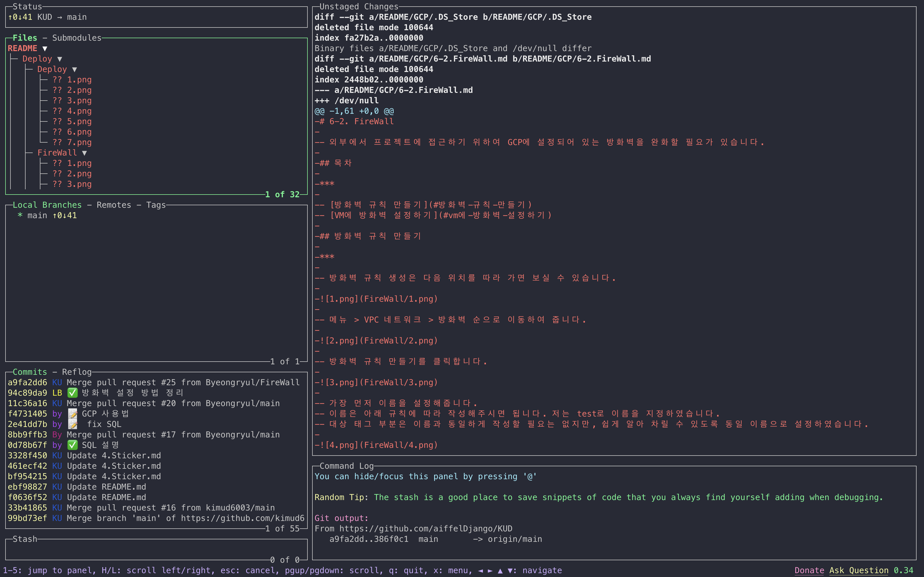
Task: Collapse the first-level Deploy folder arrow
Action: coord(60,59)
